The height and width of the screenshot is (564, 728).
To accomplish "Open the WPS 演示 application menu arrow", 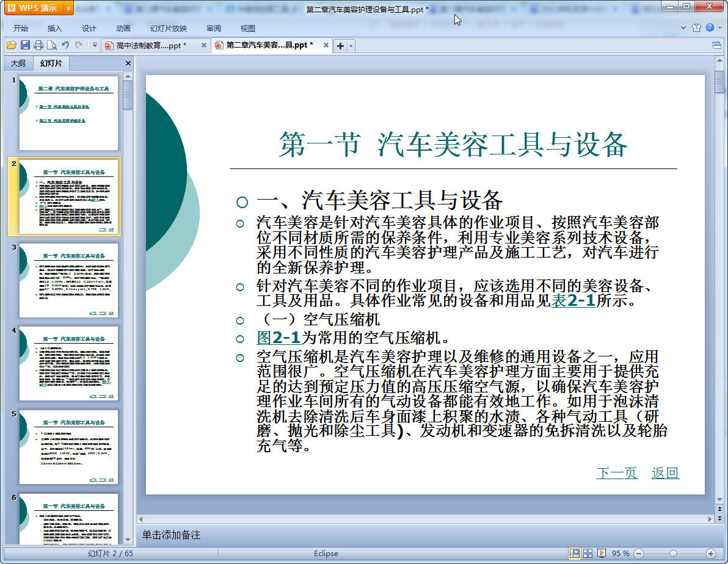I will [68, 8].
